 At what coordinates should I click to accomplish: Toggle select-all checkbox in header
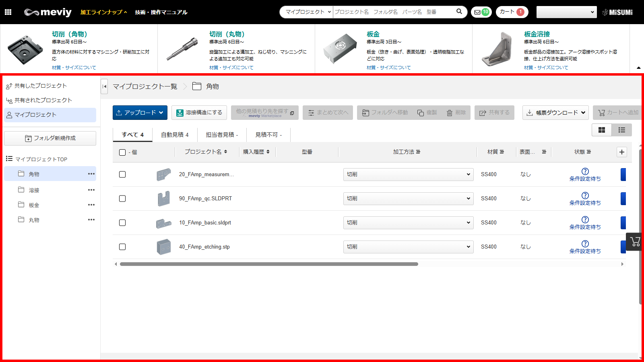[x=122, y=152]
